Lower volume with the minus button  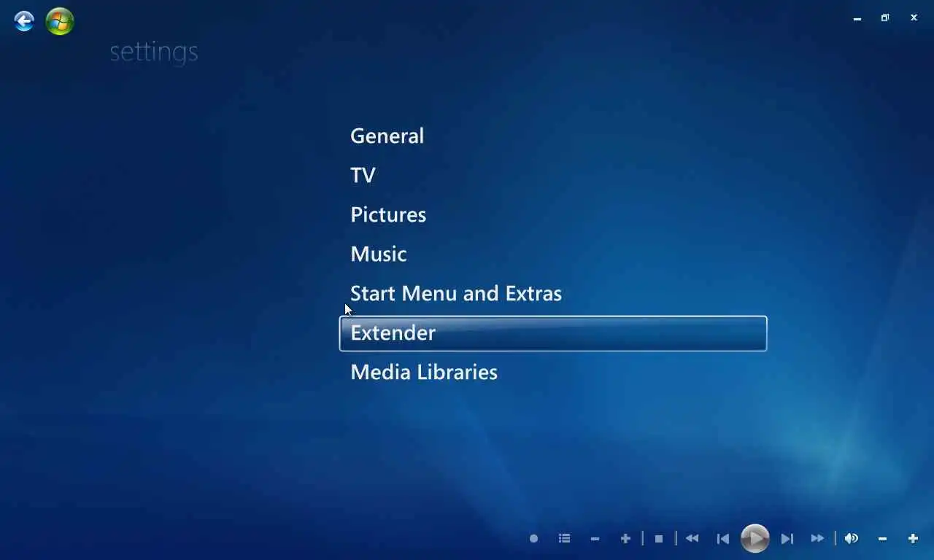882,538
